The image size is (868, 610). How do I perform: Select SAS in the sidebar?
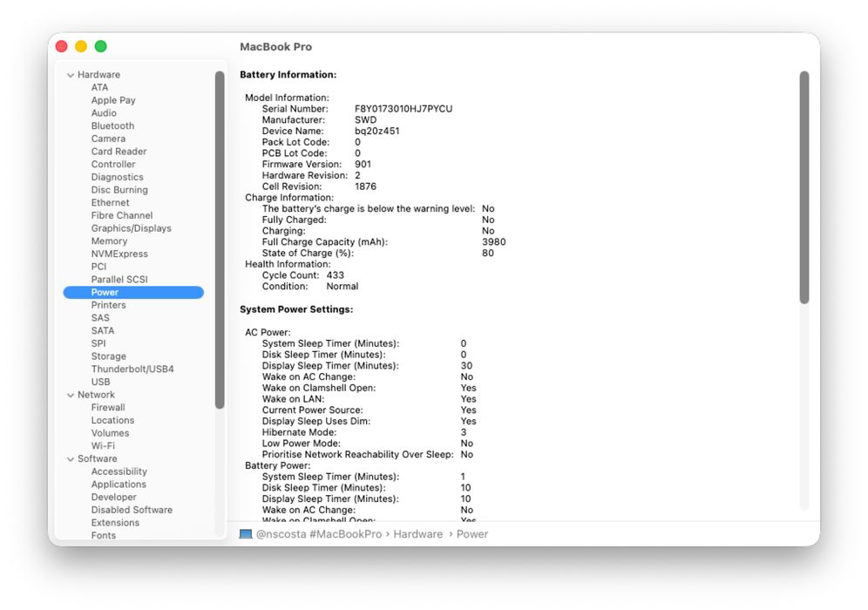click(x=100, y=318)
